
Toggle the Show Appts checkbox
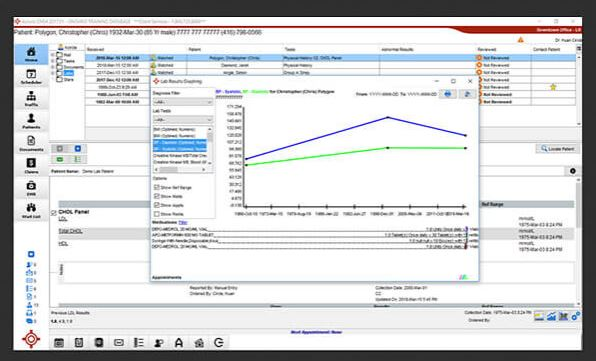(x=157, y=205)
